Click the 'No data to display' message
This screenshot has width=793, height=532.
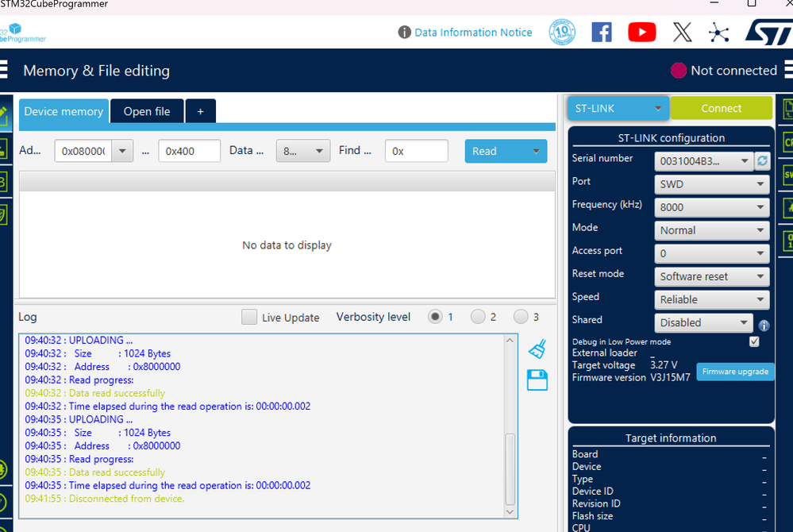(287, 245)
